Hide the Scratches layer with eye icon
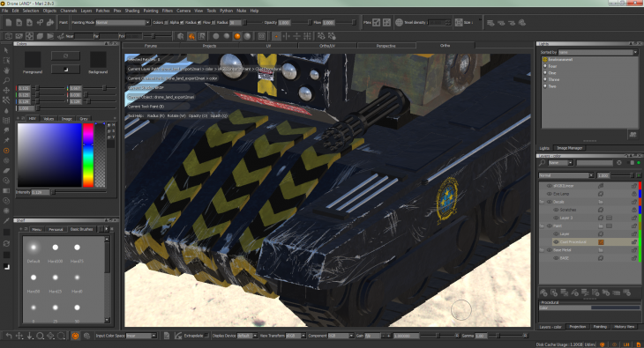 point(556,210)
